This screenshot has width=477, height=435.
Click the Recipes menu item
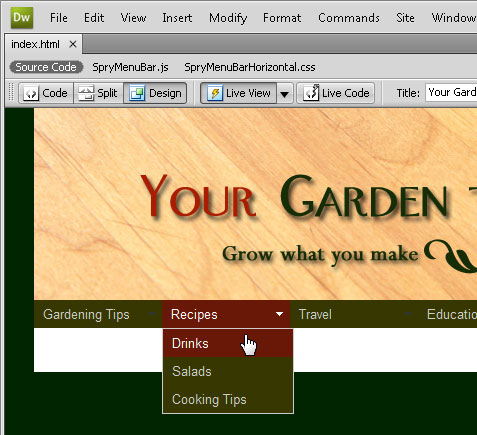pyautogui.click(x=226, y=314)
